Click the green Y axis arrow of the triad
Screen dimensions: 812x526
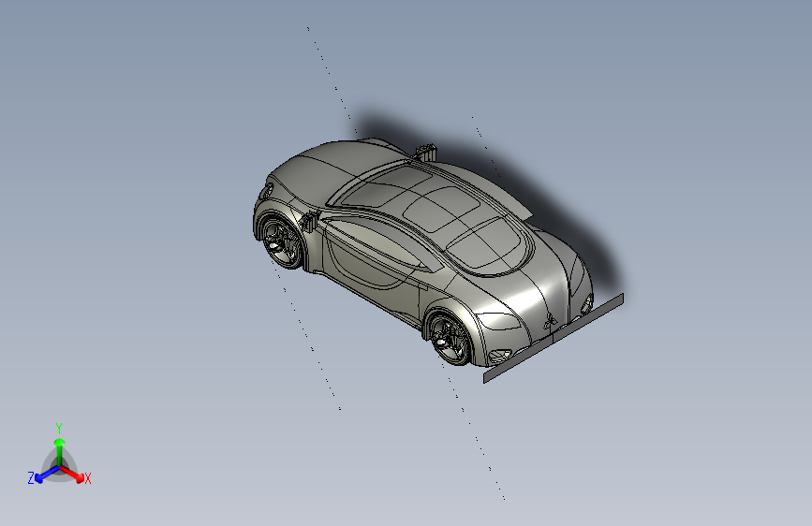(60, 450)
